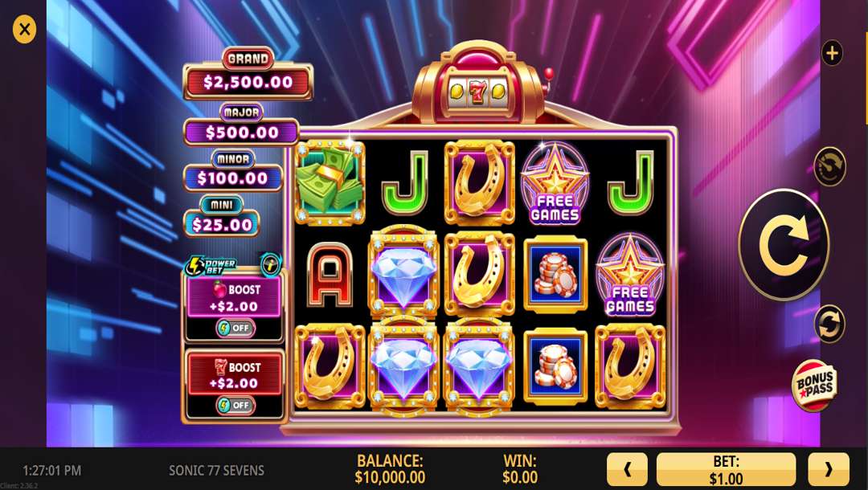Click the slot machine 7 emblem
This screenshot has height=490, width=868.
tap(477, 90)
